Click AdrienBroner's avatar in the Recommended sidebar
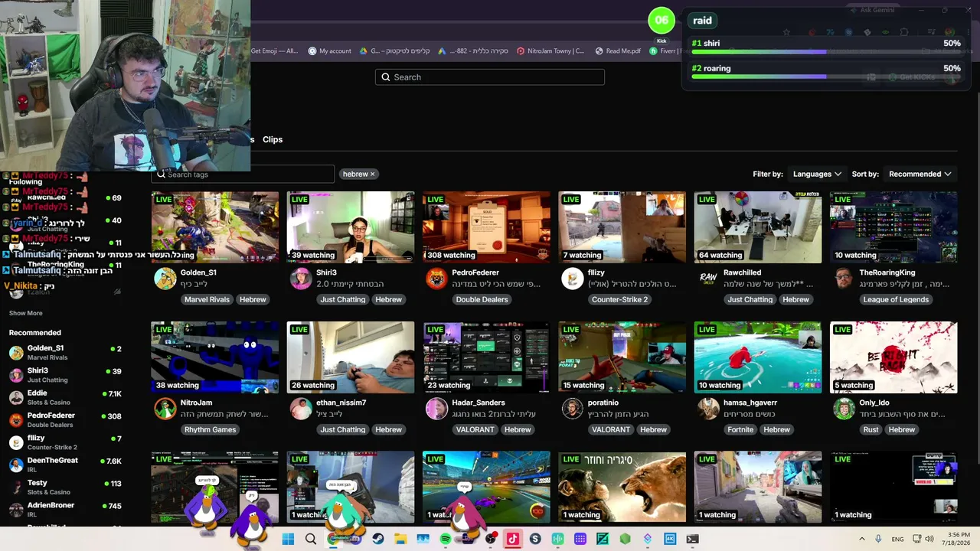 point(16,509)
